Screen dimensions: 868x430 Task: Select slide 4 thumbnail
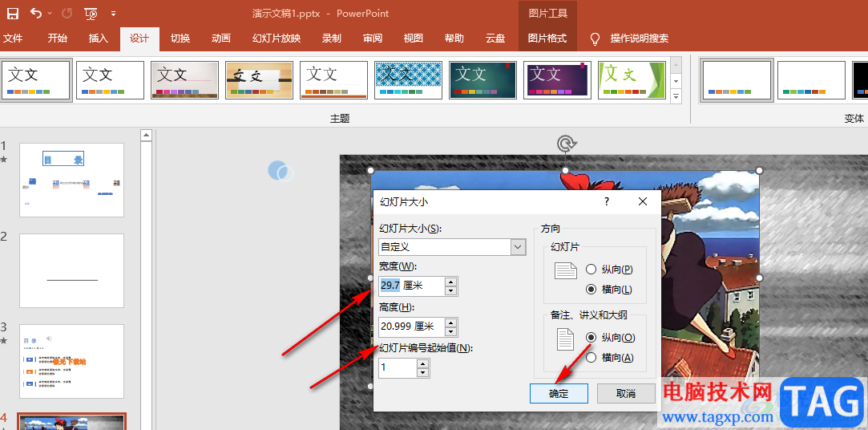point(72,422)
